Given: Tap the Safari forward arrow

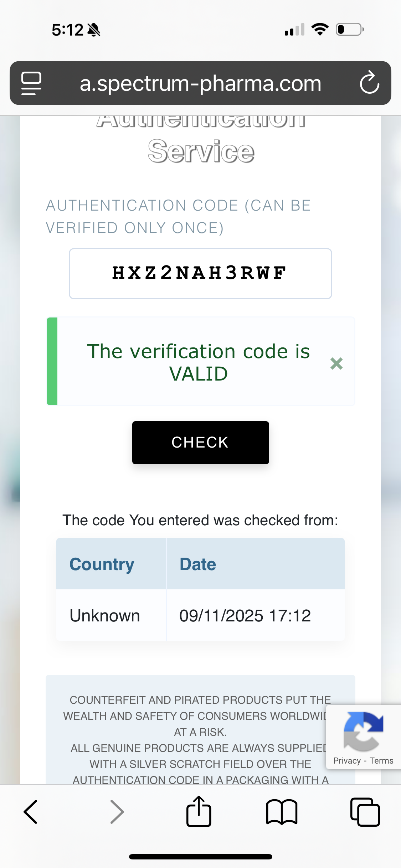Looking at the screenshot, I should point(117,812).
